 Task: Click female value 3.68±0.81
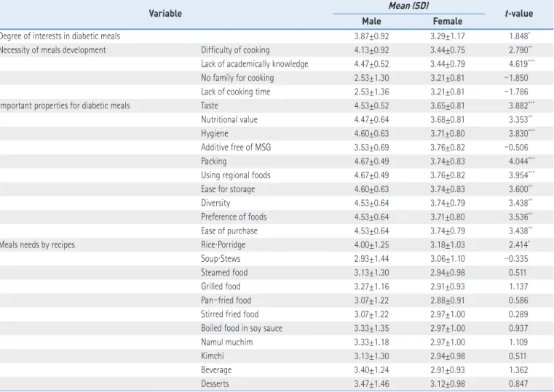click(x=447, y=119)
